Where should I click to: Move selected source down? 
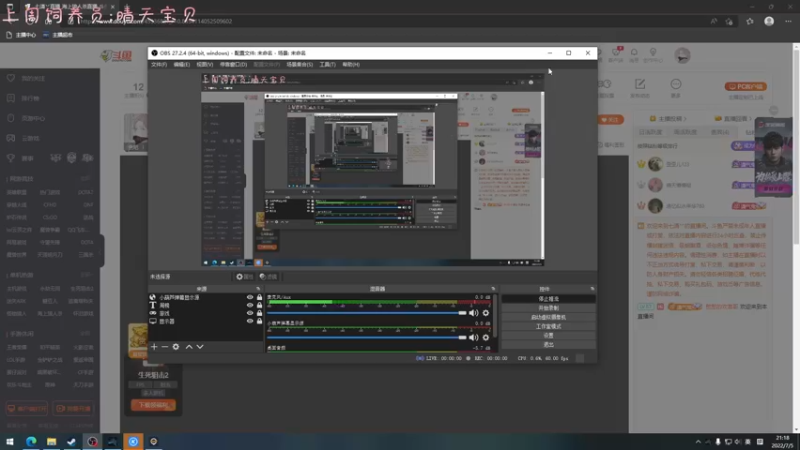200,347
